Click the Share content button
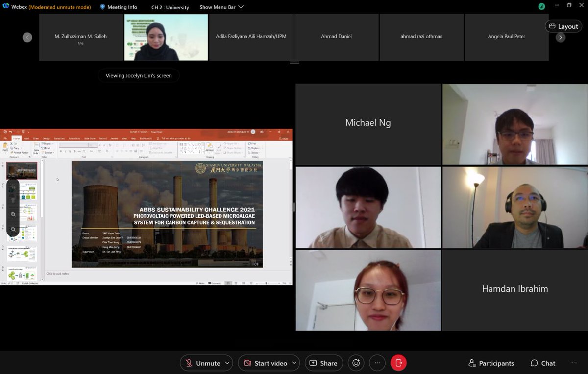Screen dimensions: 588x374 click(323, 363)
